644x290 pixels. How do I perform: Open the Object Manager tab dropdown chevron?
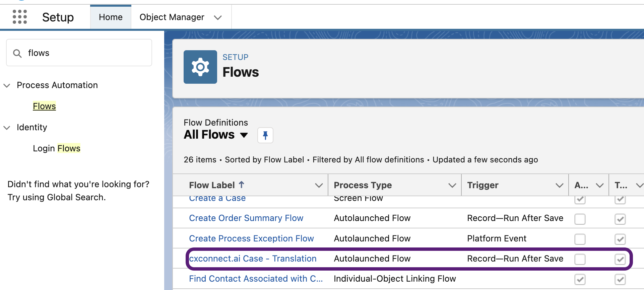pyautogui.click(x=218, y=17)
